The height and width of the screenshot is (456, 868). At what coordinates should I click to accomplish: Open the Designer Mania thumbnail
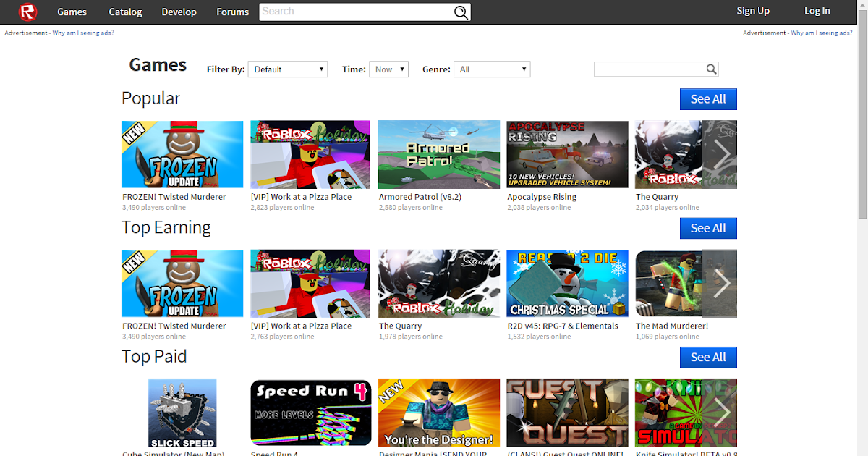439,413
